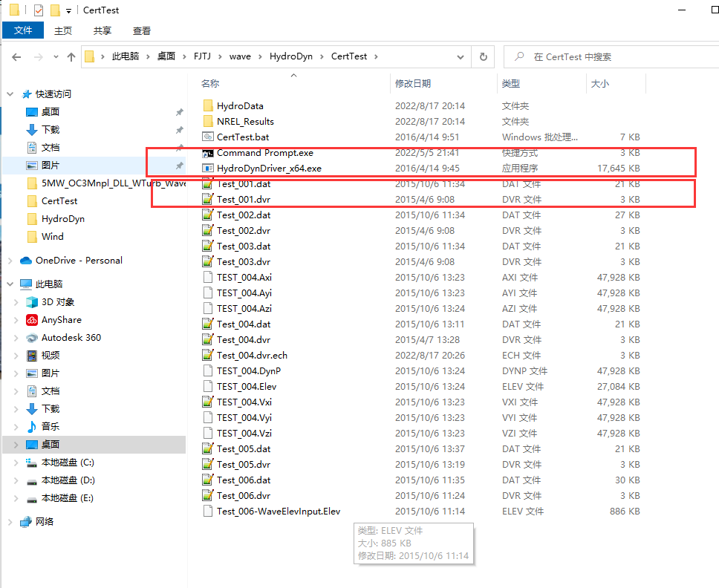Screen dimensions: 719x588
Task: Click the 网络 network icon
Action: pos(26,521)
